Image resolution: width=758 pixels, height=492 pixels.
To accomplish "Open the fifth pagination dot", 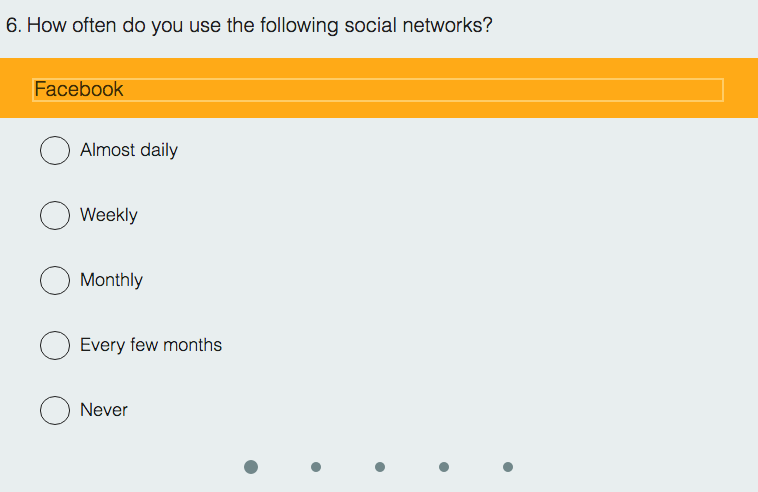I will click(x=508, y=467).
